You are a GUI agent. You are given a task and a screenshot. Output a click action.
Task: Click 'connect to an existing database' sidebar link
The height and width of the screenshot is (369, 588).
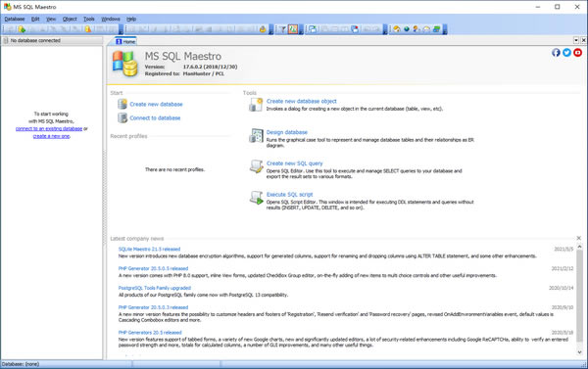coord(49,128)
